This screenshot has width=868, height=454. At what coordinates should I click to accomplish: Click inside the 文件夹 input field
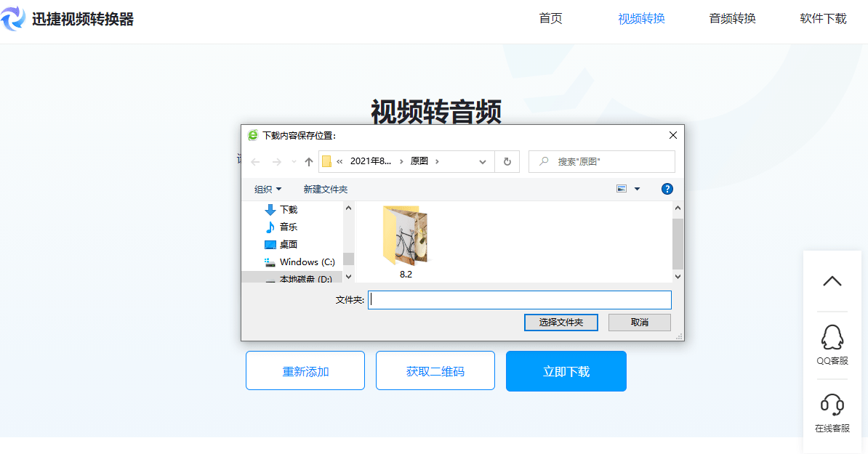coord(519,299)
